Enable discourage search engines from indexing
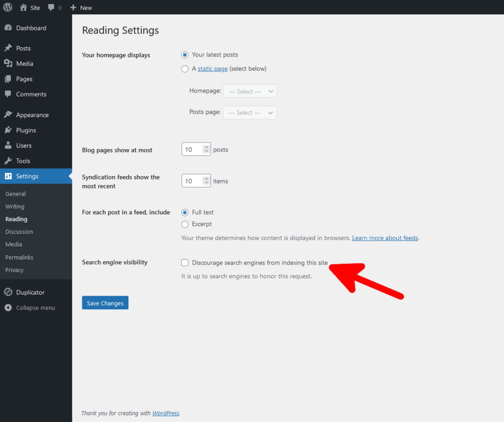Image resolution: width=504 pixels, height=422 pixels. point(185,262)
